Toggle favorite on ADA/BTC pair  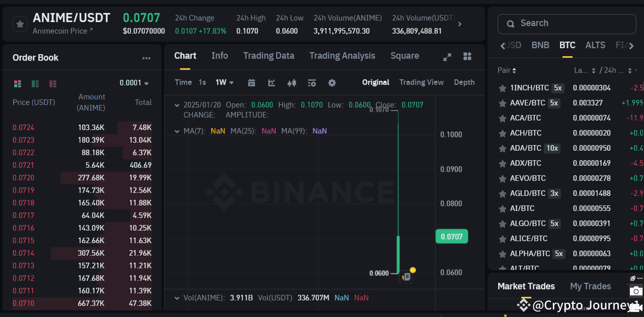[x=502, y=148]
